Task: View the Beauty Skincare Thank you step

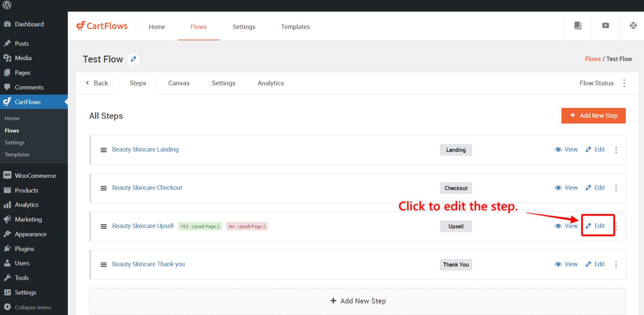Action: pos(566,264)
